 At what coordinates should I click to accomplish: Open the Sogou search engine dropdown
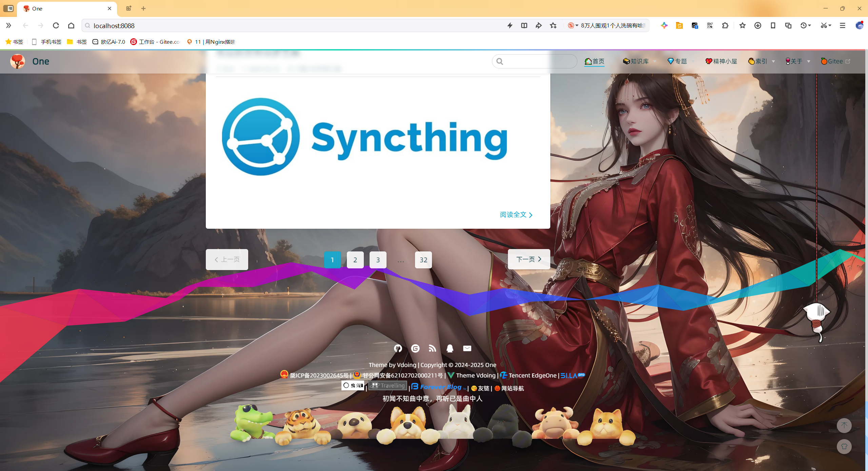coord(573,25)
